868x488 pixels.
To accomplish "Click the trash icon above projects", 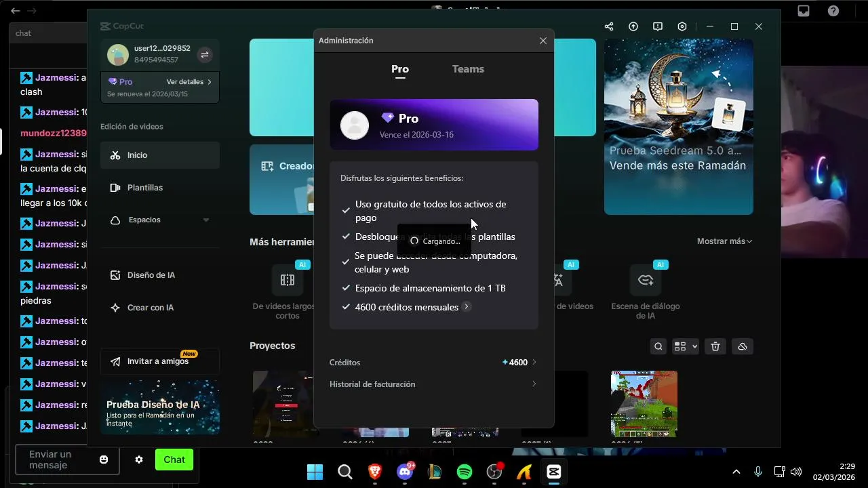I will pyautogui.click(x=715, y=347).
